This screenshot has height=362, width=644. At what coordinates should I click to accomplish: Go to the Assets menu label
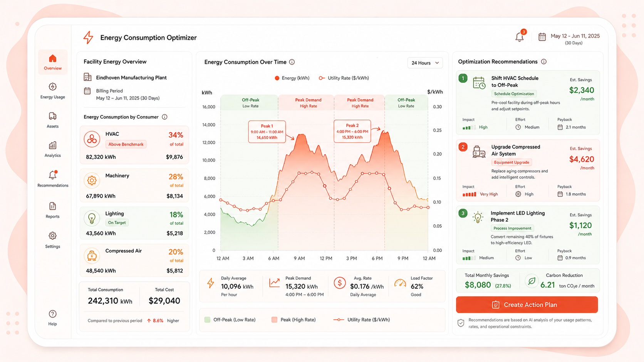point(53,127)
